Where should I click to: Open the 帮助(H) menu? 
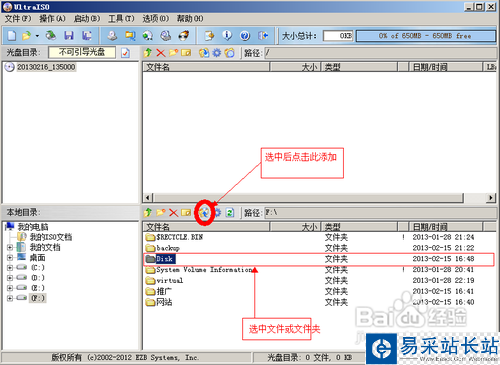pyautogui.click(x=190, y=19)
